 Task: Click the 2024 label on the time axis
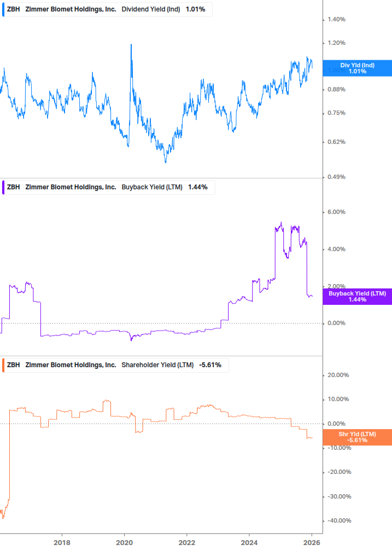(249, 543)
